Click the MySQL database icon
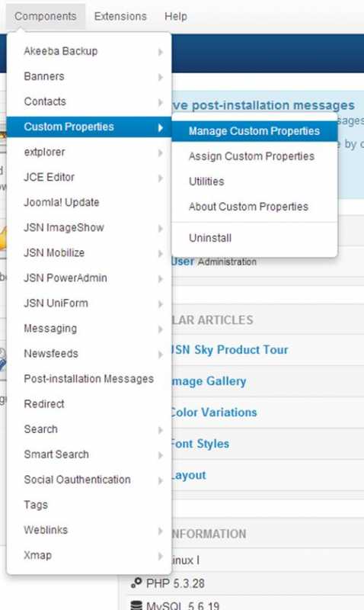Image resolution: width=364 pixels, height=610 pixels. [136, 605]
